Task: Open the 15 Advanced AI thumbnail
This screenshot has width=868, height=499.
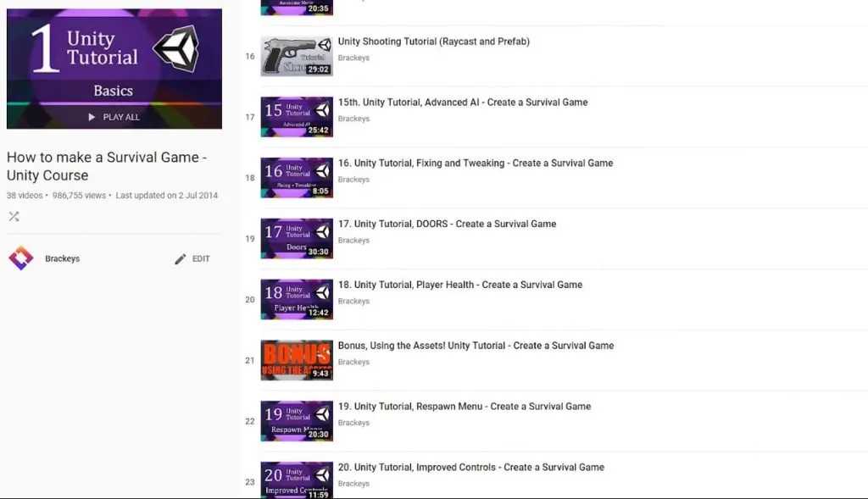Action: (297, 117)
